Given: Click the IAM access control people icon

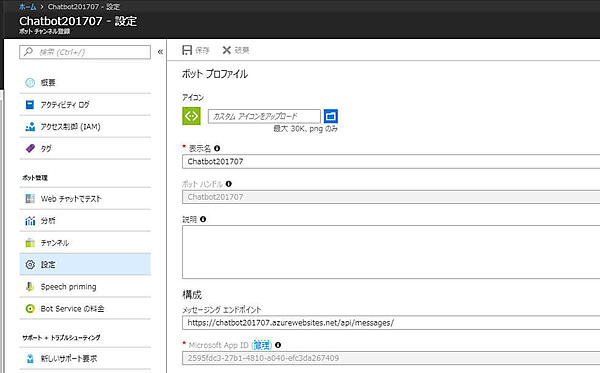Looking at the screenshot, I should (30, 127).
